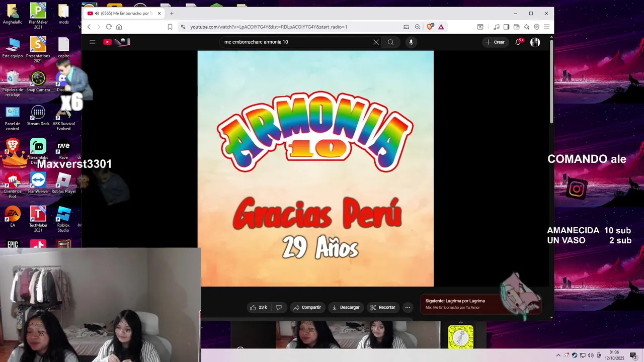
Task: Open the next song Lagrima por Lagrima
Action: coord(480,304)
